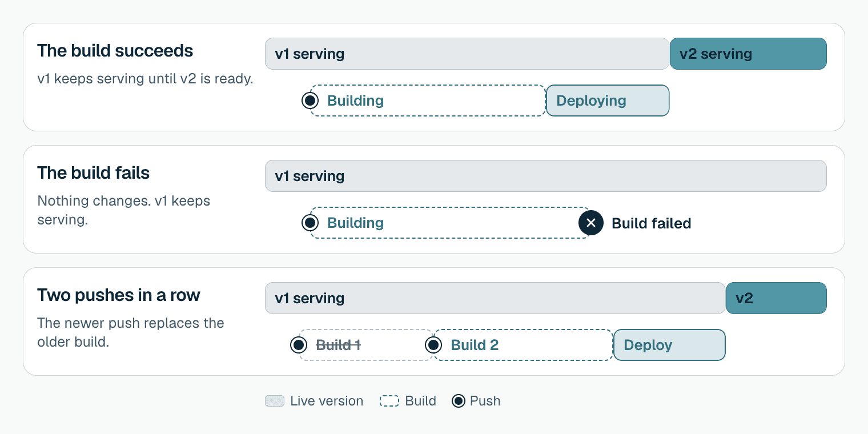Click the cancelled Build 1 phase box
The height and width of the screenshot is (434, 868).
pyautogui.click(x=366, y=345)
